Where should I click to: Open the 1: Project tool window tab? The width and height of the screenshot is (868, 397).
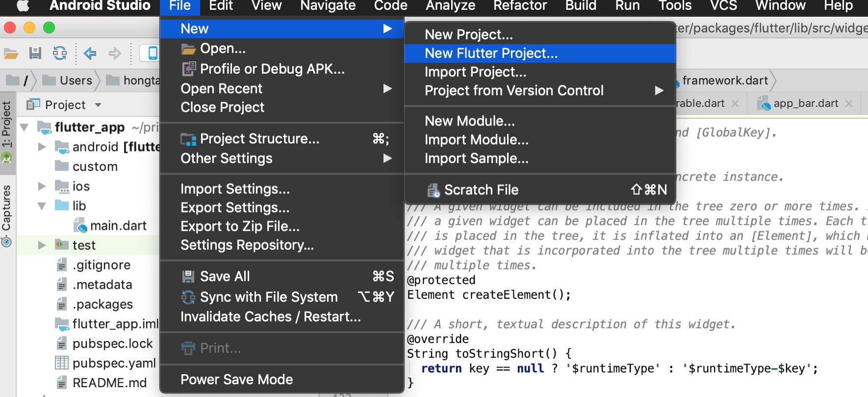point(6,132)
